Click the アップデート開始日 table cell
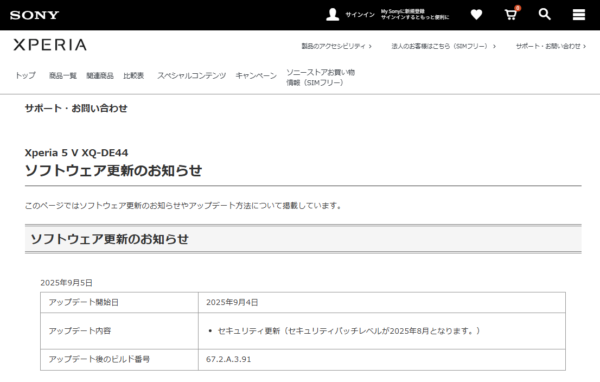 (x=119, y=302)
